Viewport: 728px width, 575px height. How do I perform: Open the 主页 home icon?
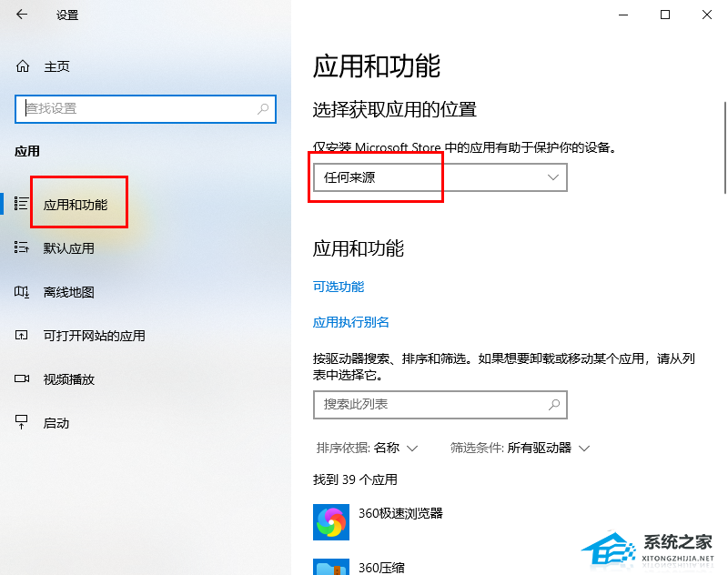coord(22,66)
